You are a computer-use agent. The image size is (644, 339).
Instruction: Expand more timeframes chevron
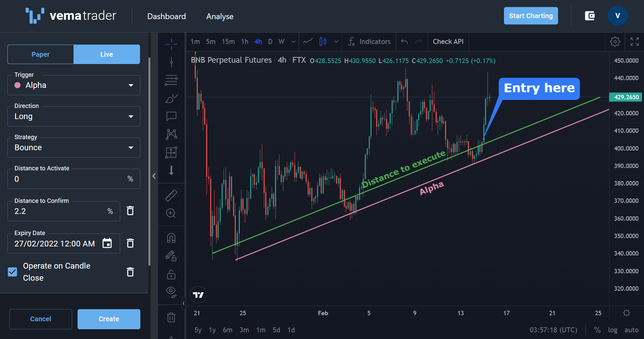click(x=293, y=42)
